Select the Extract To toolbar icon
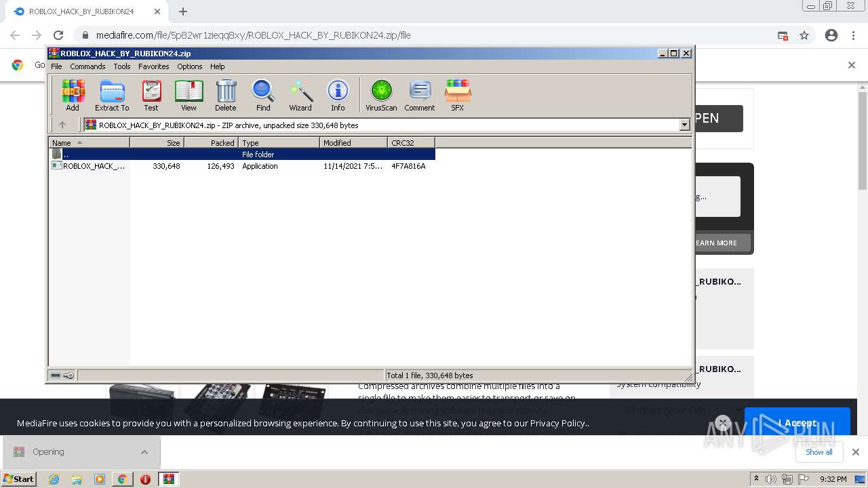The height and width of the screenshot is (488, 868). [112, 95]
